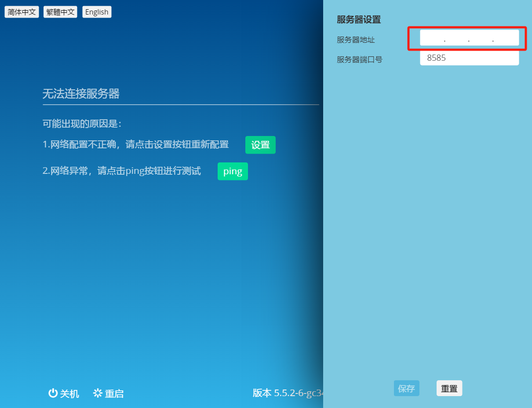Run network test with ping button

point(233,171)
